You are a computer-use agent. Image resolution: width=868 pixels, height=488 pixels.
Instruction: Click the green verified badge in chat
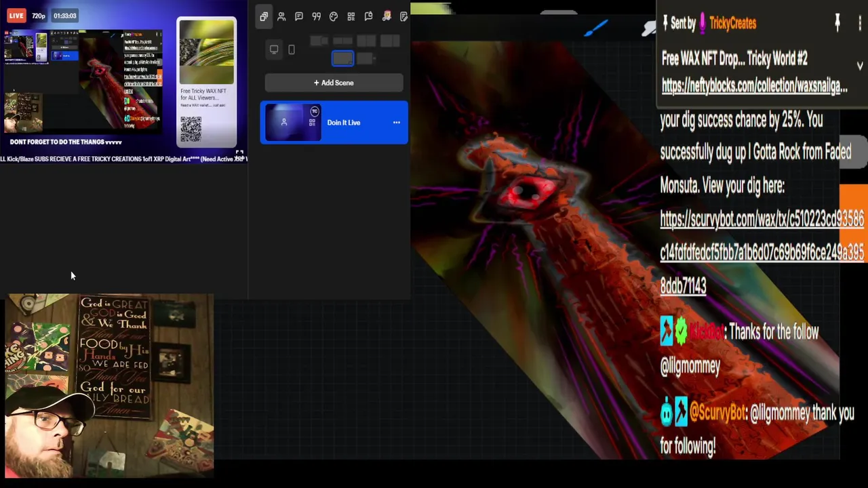(681, 331)
